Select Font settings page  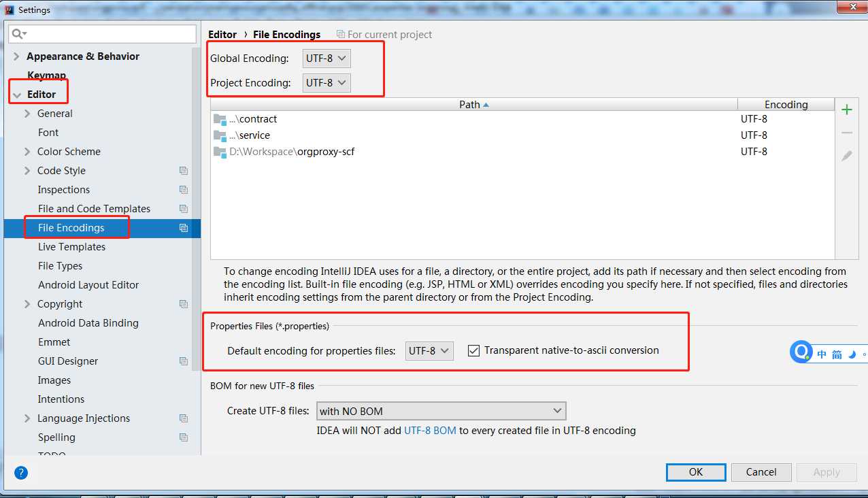pos(48,133)
